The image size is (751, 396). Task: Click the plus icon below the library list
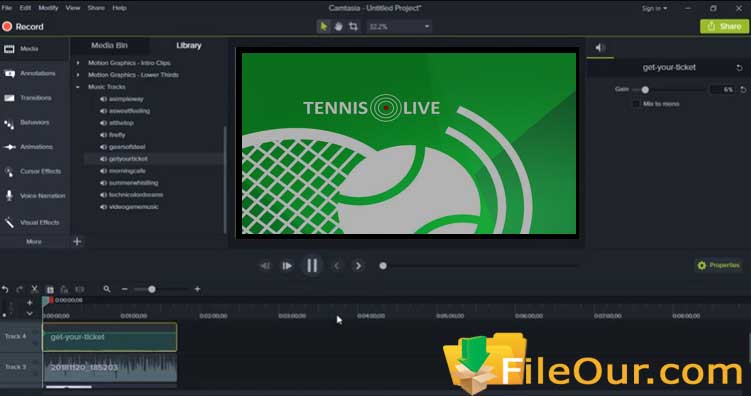[77, 242]
